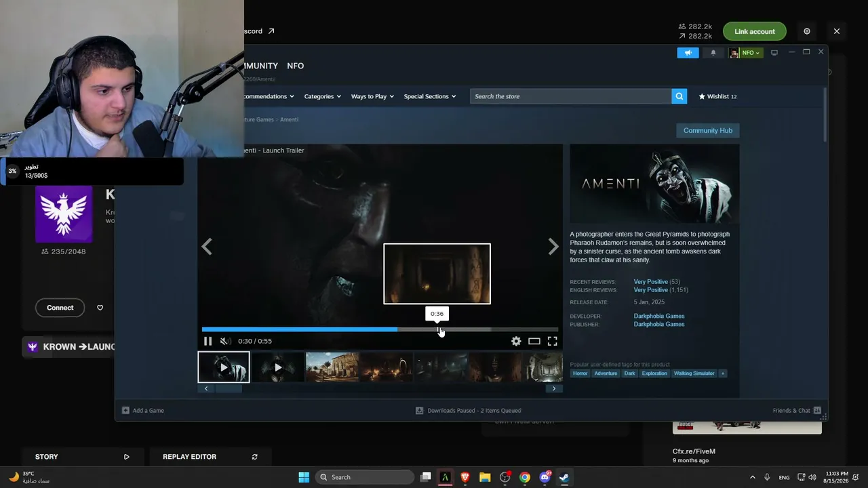Expand the Special Sections dropdown

[430, 96]
